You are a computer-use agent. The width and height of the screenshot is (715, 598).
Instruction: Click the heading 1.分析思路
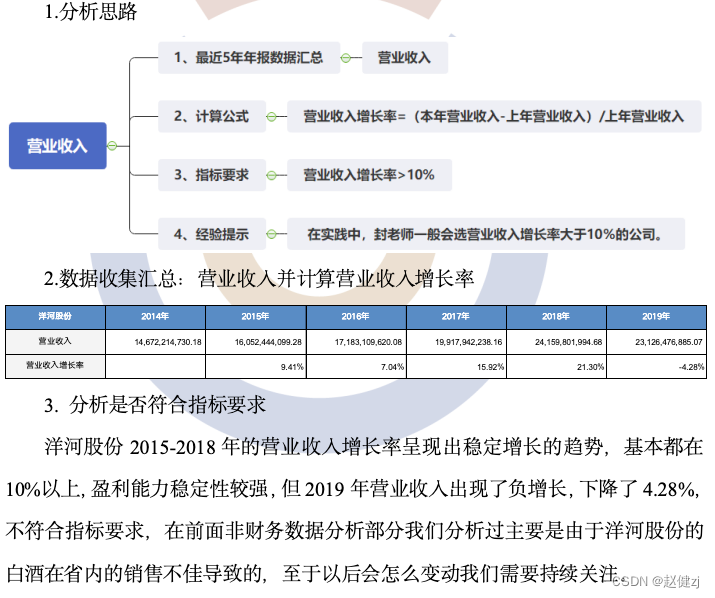coord(91,11)
